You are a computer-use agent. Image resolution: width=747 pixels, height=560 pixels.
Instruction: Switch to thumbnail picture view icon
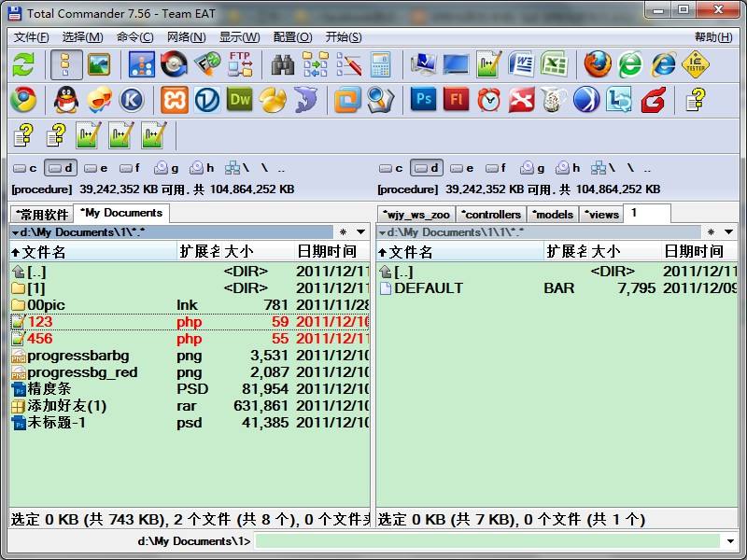point(99,64)
